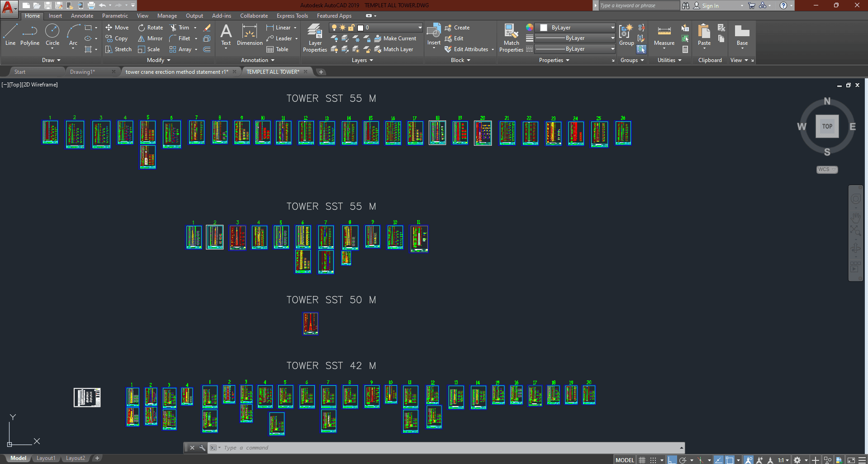Click the Move tool
Image resolution: width=868 pixels, height=464 pixels.
117,28
